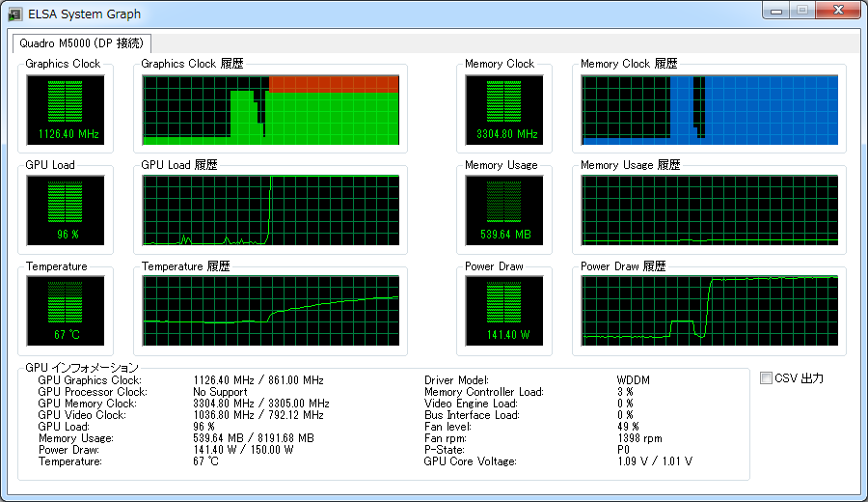The height and width of the screenshot is (502, 868).
Task: Click the Fan level: label
Action: [x=448, y=427]
